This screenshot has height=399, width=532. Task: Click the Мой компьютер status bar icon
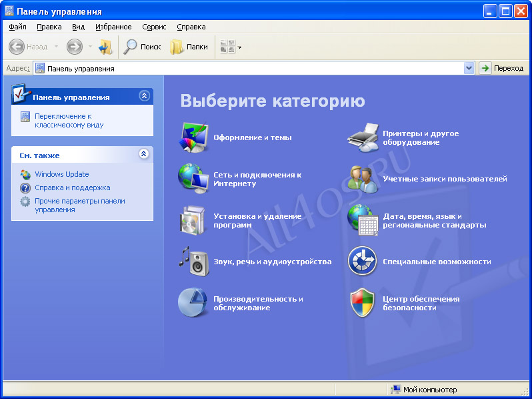tap(395, 390)
